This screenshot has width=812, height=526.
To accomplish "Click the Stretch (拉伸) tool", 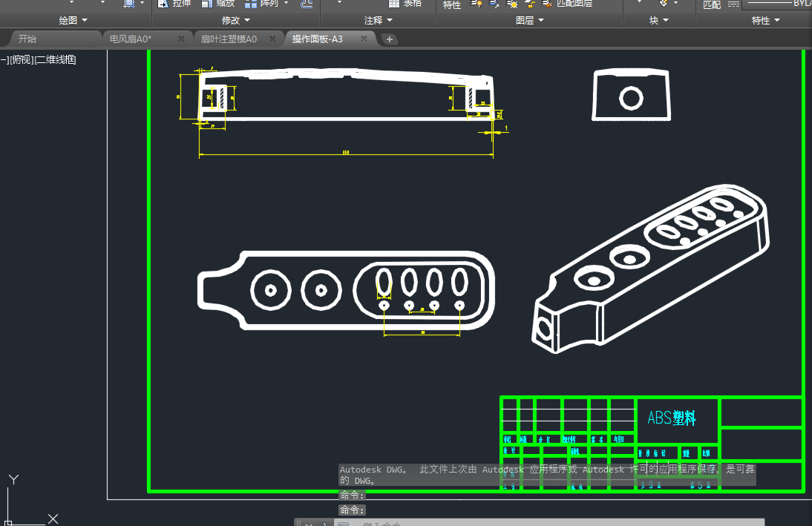I will pyautogui.click(x=174, y=3).
